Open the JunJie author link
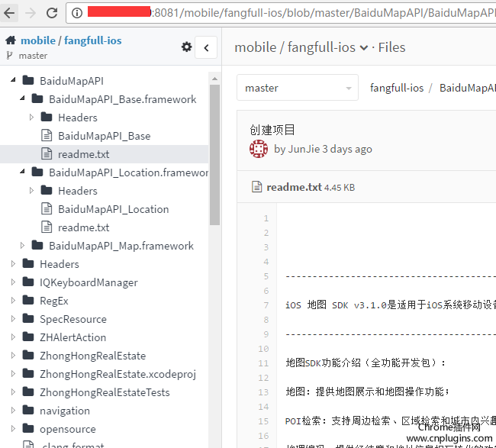This screenshot has width=496, height=448. pyautogui.click(x=304, y=149)
